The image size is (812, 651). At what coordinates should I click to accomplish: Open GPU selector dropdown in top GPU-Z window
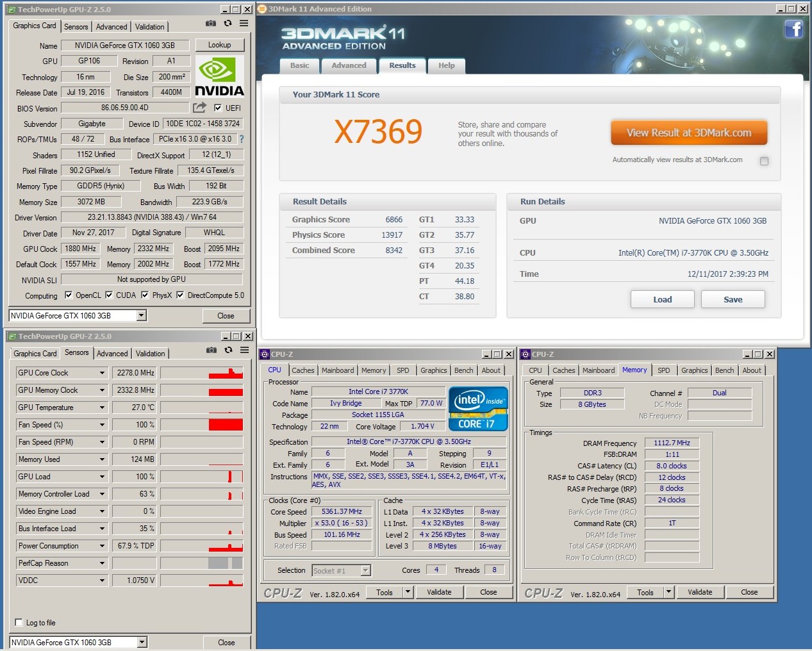pos(142,315)
